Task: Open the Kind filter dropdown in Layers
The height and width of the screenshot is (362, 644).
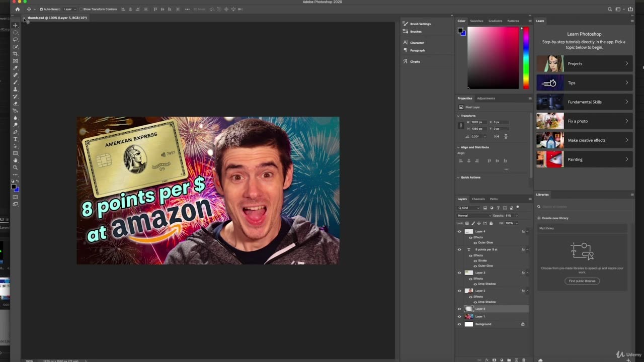Action: click(x=468, y=208)
